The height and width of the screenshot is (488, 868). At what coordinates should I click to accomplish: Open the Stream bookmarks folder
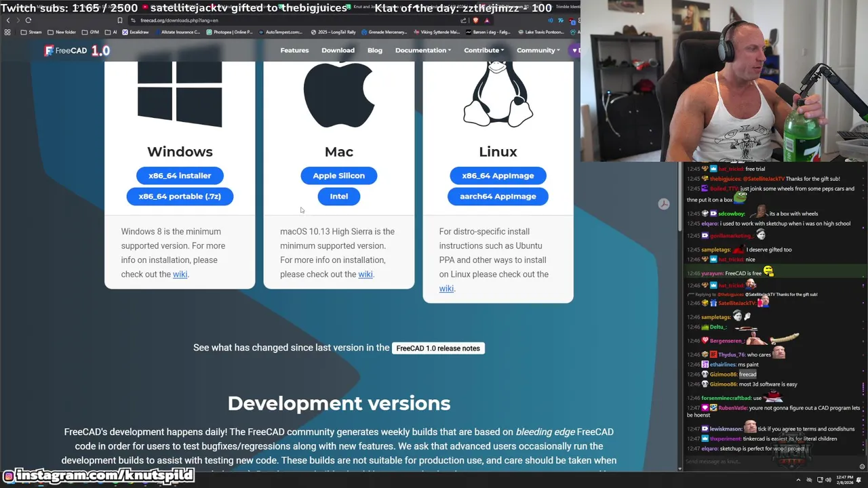pyautogui.click(x=31, y=32)
